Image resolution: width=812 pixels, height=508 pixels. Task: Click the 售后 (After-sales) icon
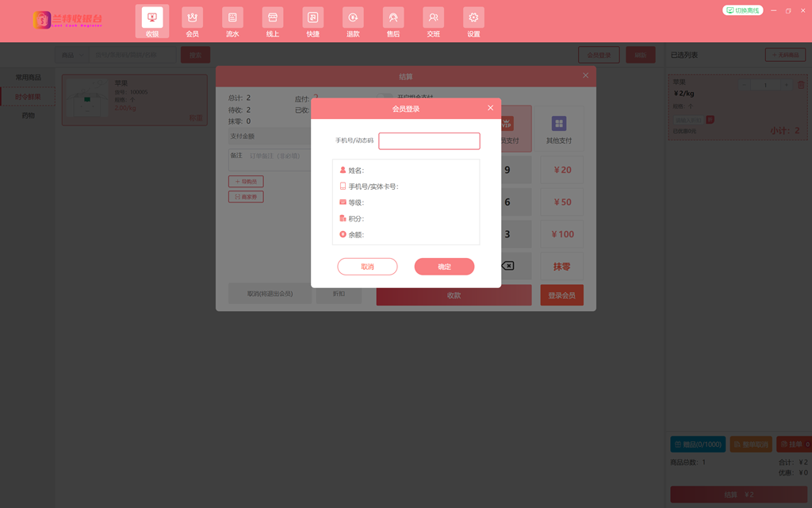click(x=393, y=18)
